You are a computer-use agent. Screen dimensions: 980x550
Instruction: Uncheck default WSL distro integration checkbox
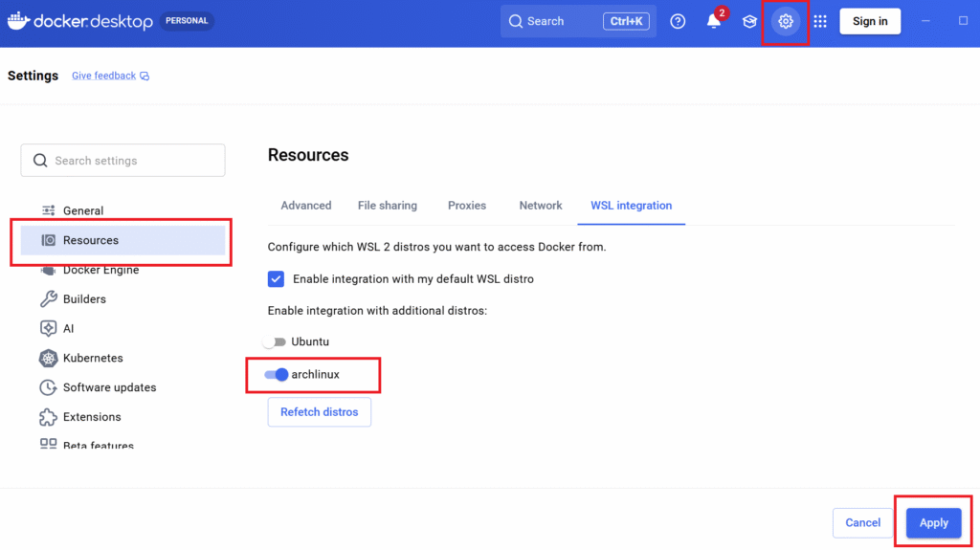pyautogui.click(x=277, y=279)
